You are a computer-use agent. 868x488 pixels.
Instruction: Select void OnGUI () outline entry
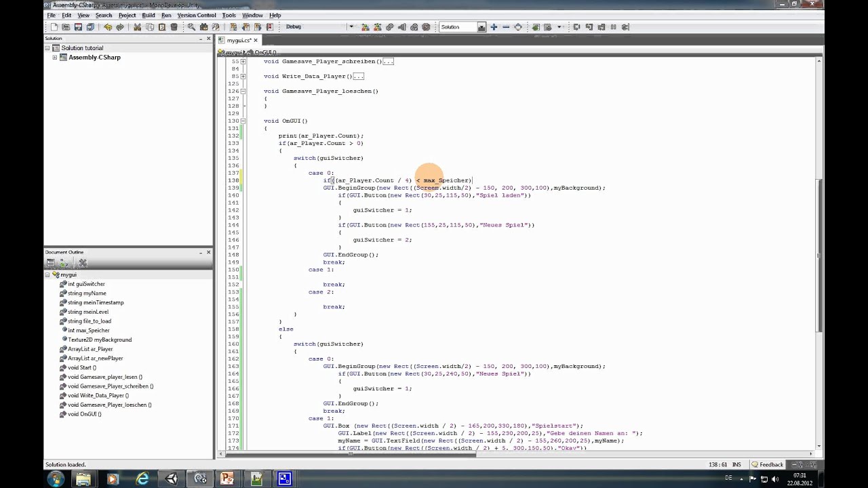click(x=84, y=413)
